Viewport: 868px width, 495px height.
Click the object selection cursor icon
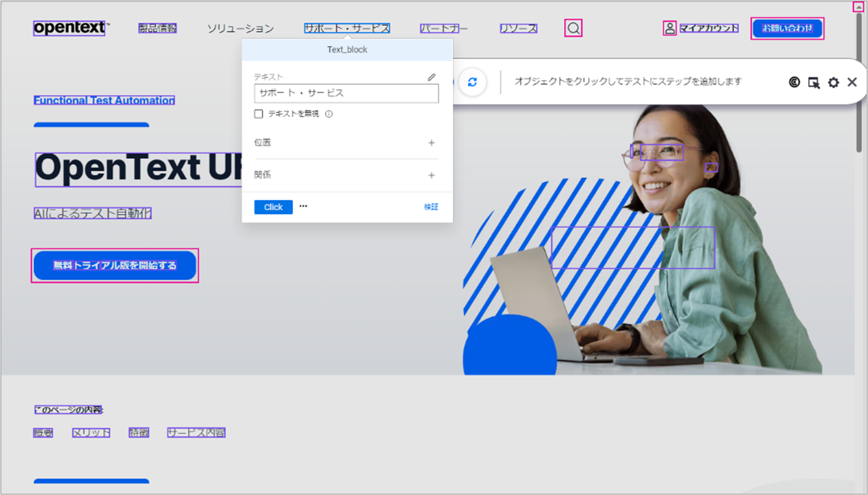click(x=814, y=83)
